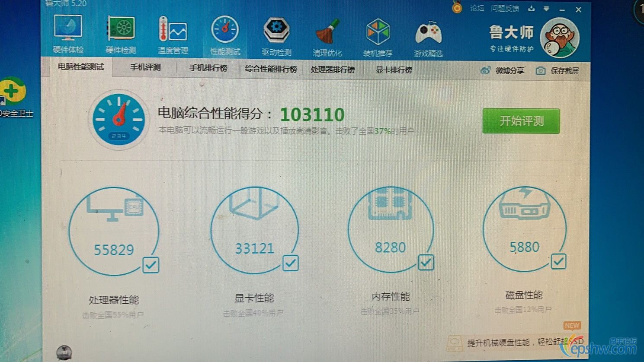Click the round avatar icon at bottom left
This screenshot has height=362, width=644.
64,352
